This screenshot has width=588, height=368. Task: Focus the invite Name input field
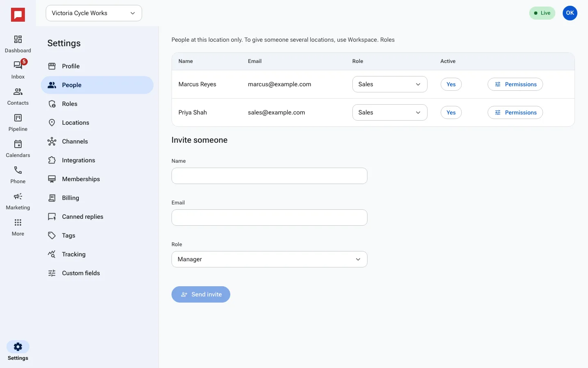pyautogui.click(x=269, y=176)
